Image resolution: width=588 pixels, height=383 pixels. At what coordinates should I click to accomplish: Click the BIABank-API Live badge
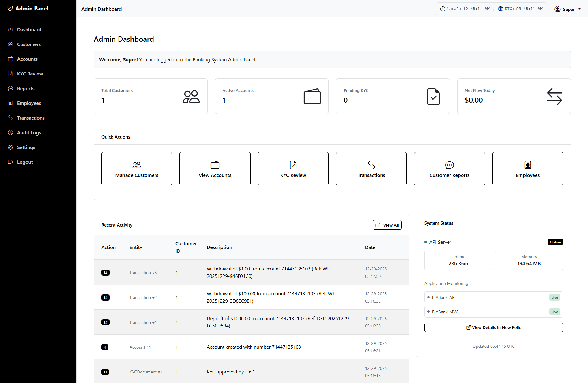coord(555,297)
